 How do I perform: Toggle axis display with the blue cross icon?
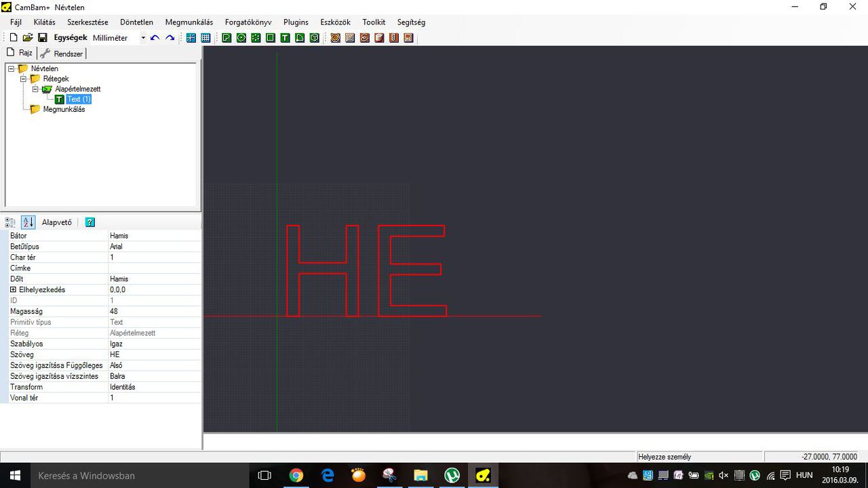pos(191,38)
